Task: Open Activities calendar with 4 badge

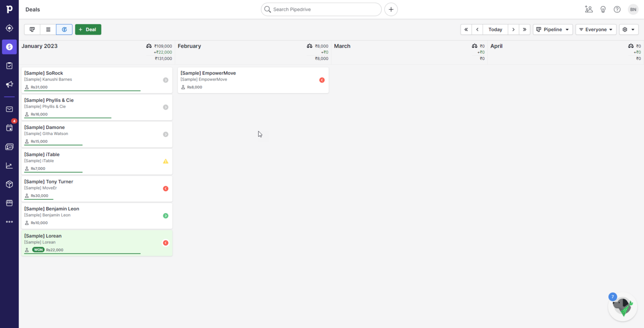Action: click(9, 128)
